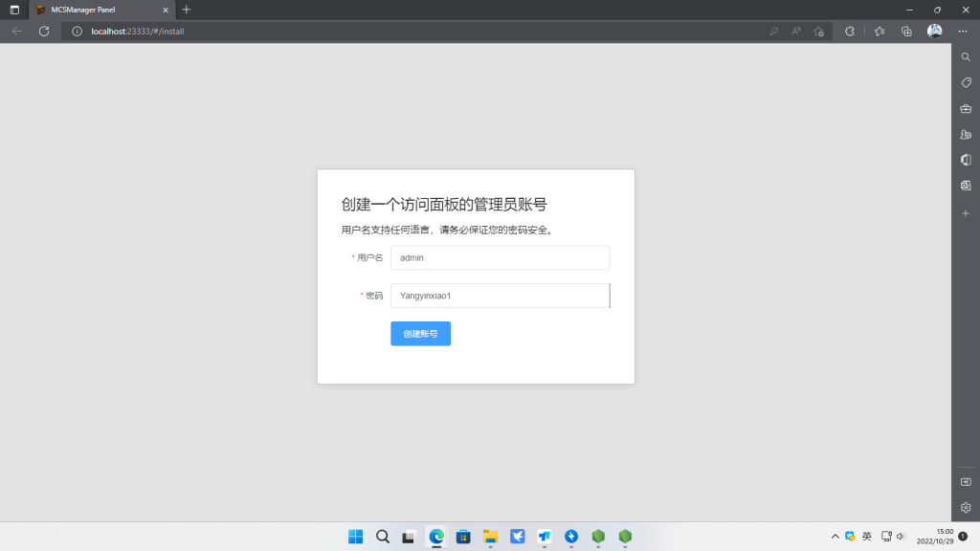
Task: Open Microsoft Store from taskbar
Action: coord(463,537)
